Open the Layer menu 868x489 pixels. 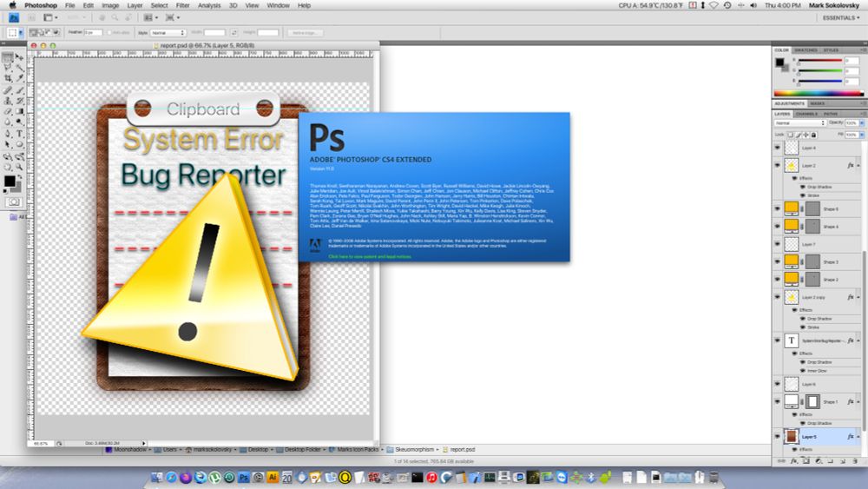point(135,5)
